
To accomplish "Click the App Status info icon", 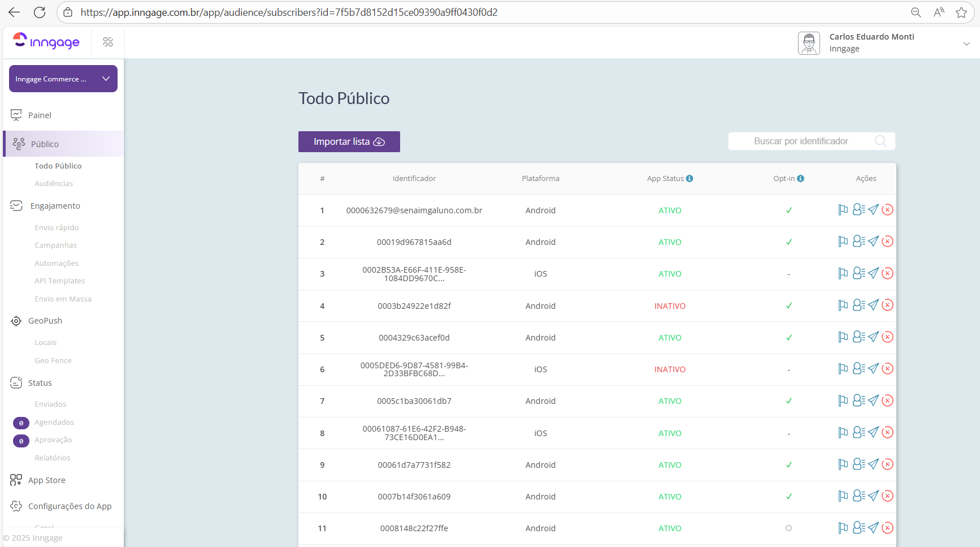I will point(690,179).
